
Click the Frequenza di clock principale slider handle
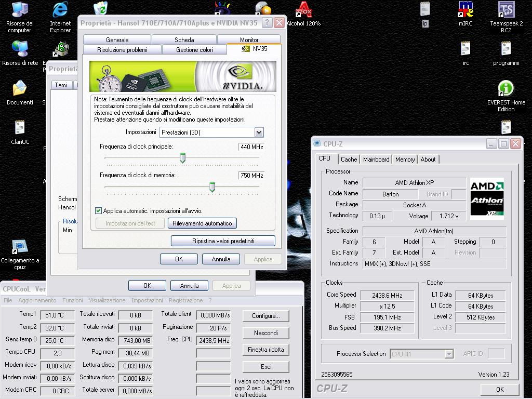pos(182,158)
